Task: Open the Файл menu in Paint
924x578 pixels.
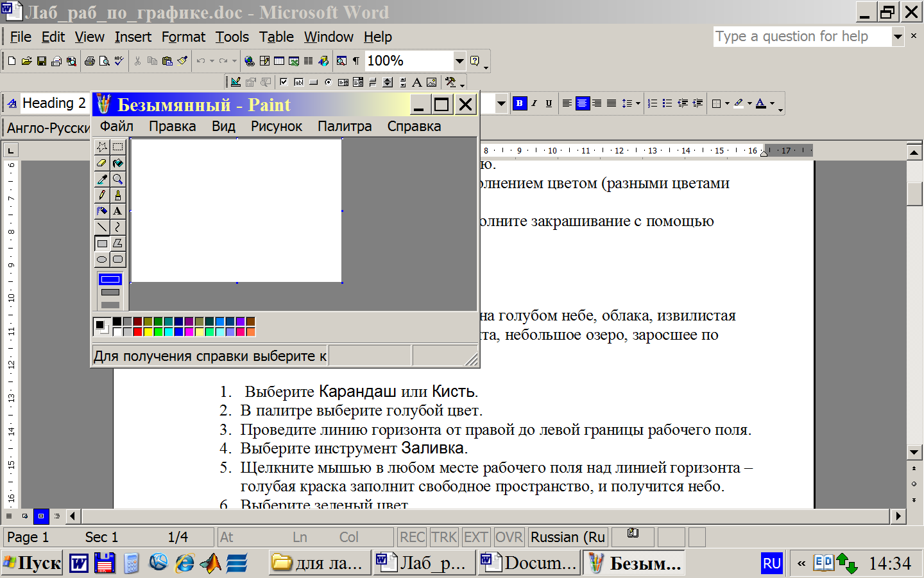Action: click(117, 127)
